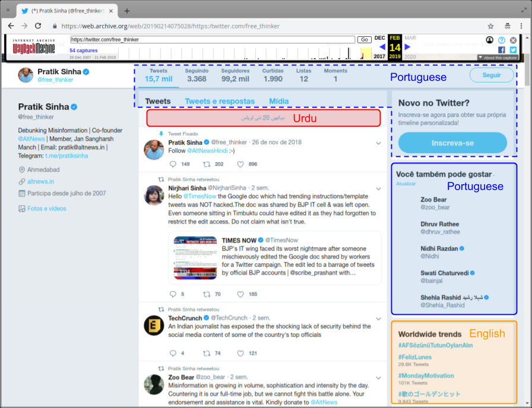Open pinned tweet options chevron
Screen dimensions: 532x408
point(378,143)
